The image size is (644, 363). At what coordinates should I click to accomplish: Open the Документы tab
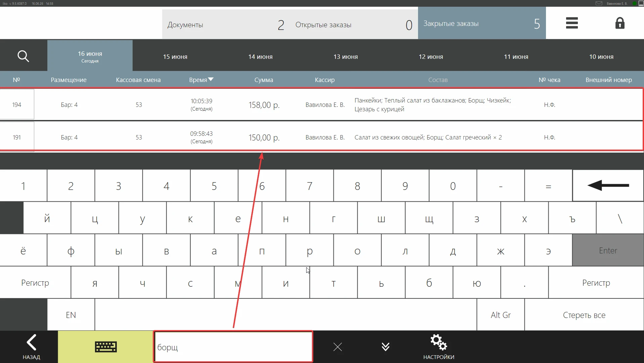[226, 24]
